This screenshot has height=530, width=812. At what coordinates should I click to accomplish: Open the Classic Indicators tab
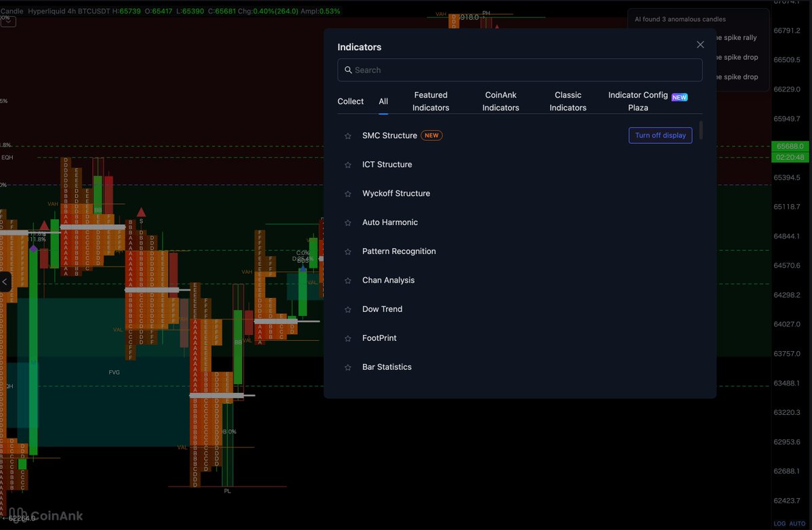coord(568,101)
